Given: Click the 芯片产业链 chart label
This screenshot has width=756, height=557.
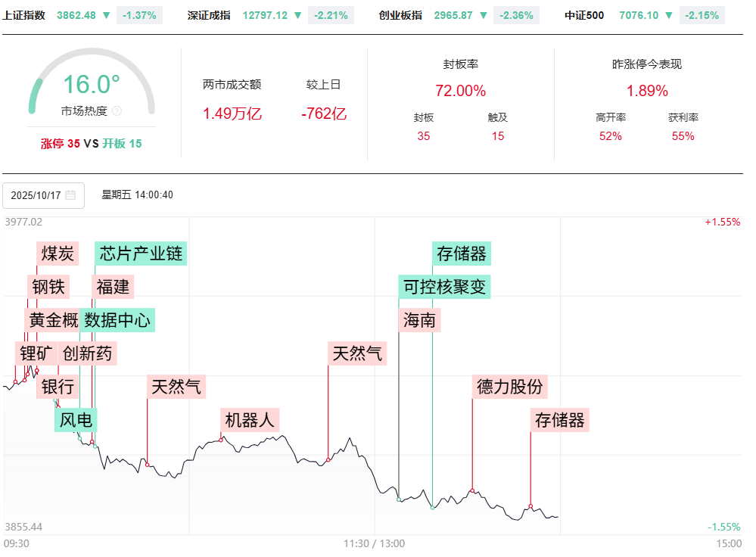Looking at the screenshot, I should point(141,254).
